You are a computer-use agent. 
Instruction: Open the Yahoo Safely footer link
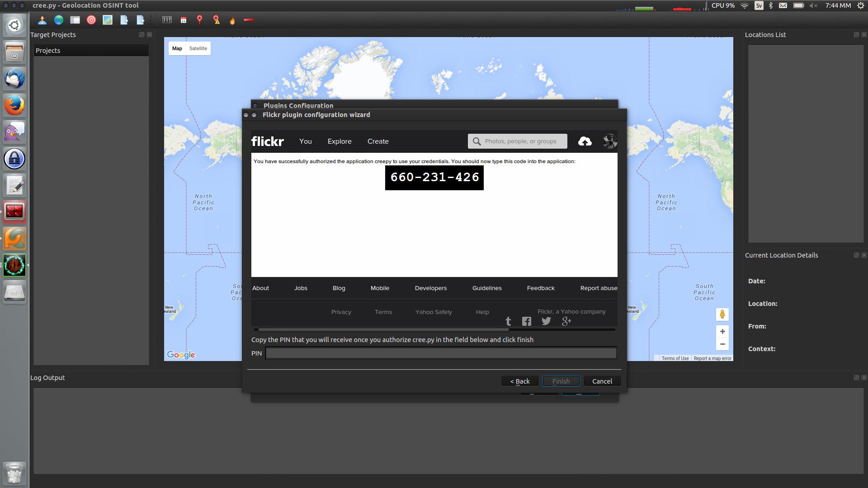pos(434,312)
